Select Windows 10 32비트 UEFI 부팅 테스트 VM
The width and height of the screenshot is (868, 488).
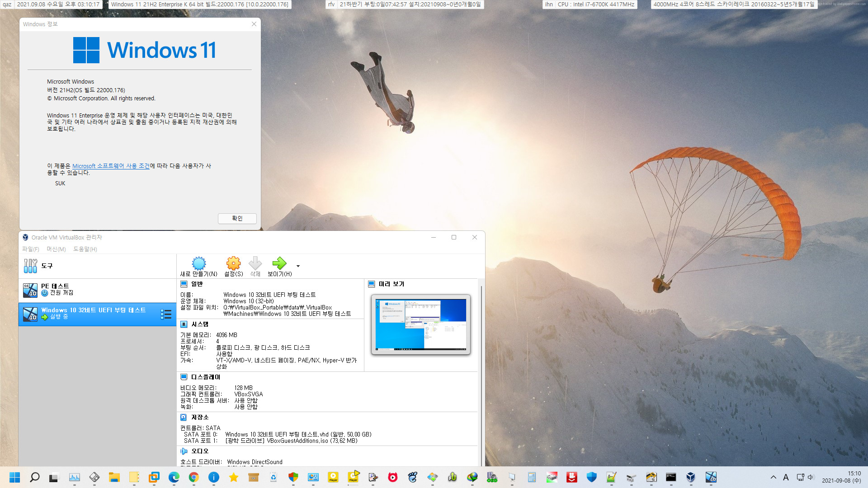pos(97,314)
